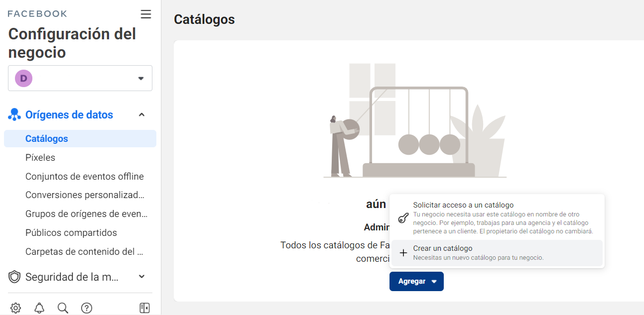Viewport: 644px width, 315px height.
Task: Click the search magnifier icon
Action: 63,308
